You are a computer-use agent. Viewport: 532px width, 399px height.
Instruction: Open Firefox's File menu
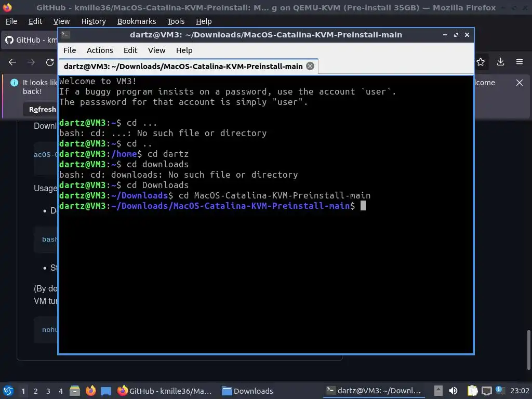point(11,21)
